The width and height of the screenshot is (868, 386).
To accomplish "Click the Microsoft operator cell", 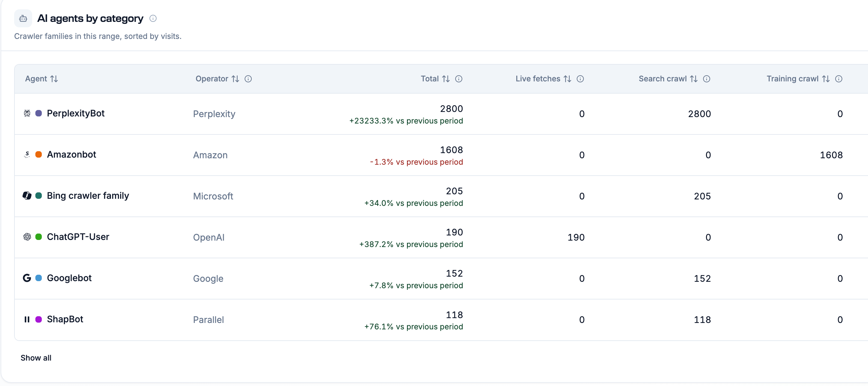I will point(213,196).
